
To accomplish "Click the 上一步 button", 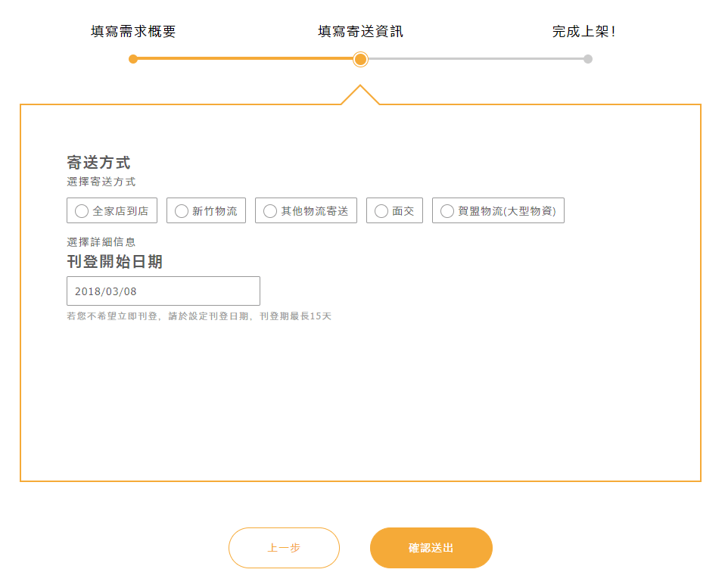I will coord(284,547).
